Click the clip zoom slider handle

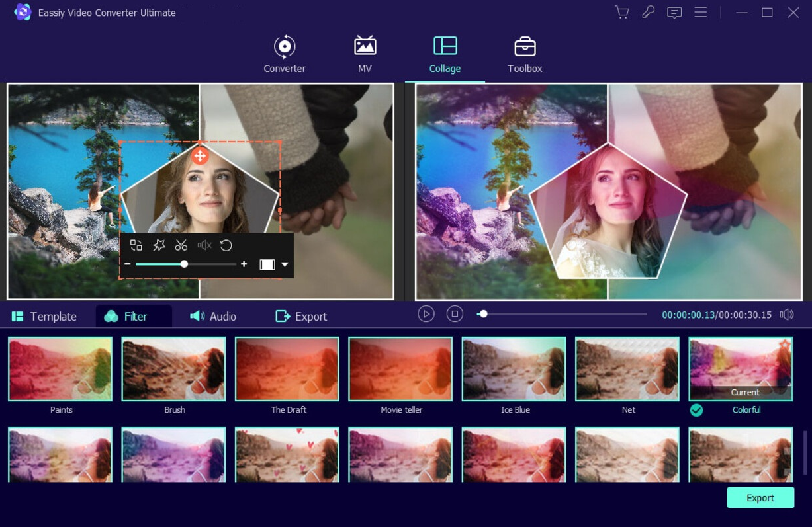pos(184,264)
